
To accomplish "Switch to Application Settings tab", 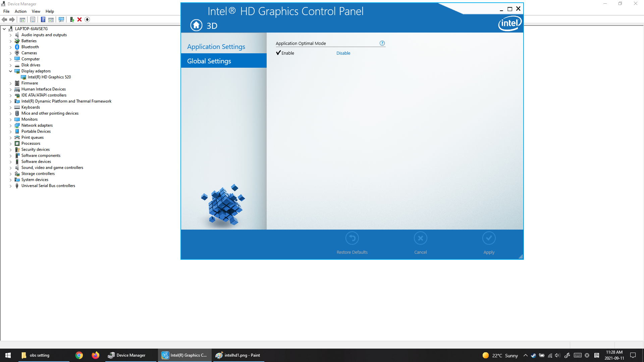I will click(x=216, y=47).
